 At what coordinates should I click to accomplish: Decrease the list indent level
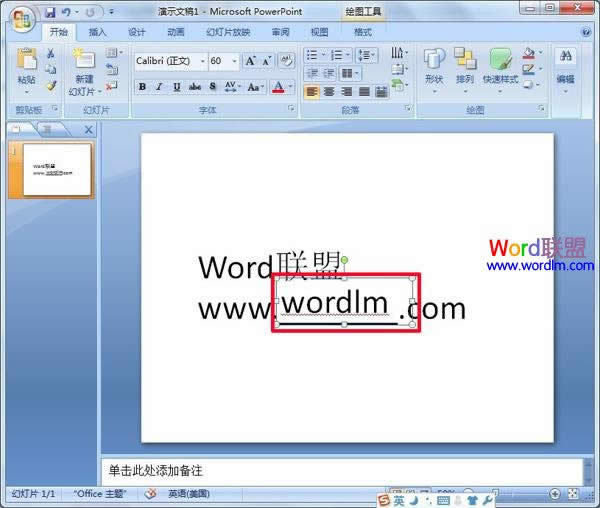pyautogui.click(x=312, y=73)
